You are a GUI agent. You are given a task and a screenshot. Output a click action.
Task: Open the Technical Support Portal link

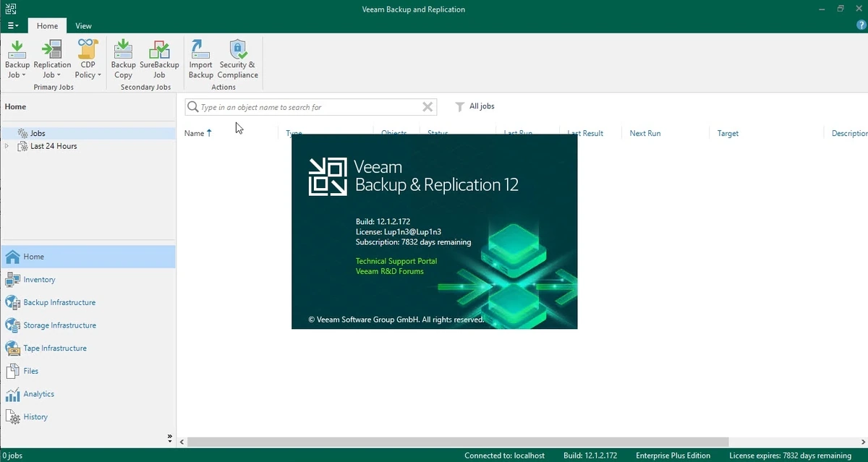pos(396,261)
